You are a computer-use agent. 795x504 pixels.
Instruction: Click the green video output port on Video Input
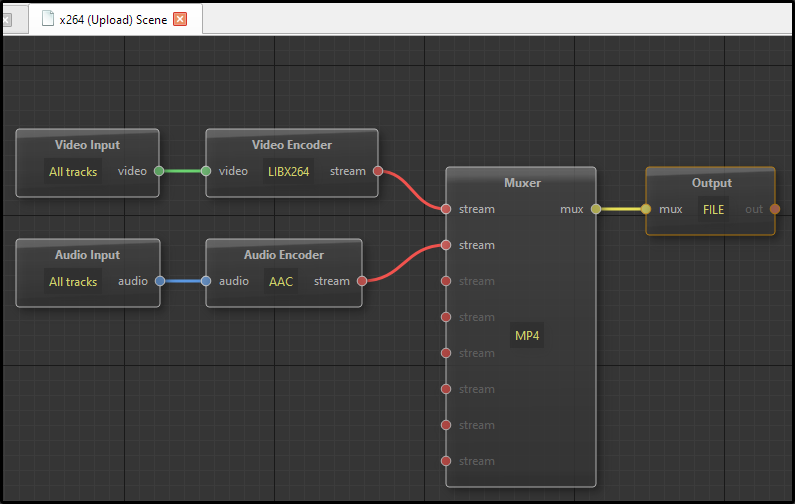click(x=159, y=171)
